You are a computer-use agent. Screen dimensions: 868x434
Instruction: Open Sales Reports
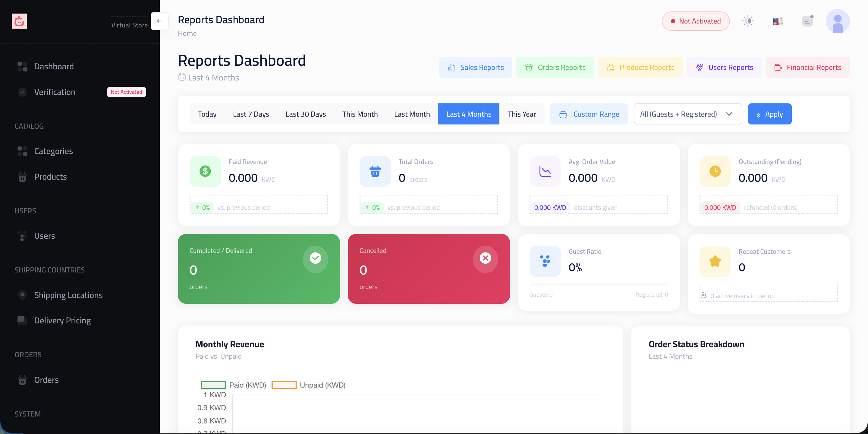[475, 68]
